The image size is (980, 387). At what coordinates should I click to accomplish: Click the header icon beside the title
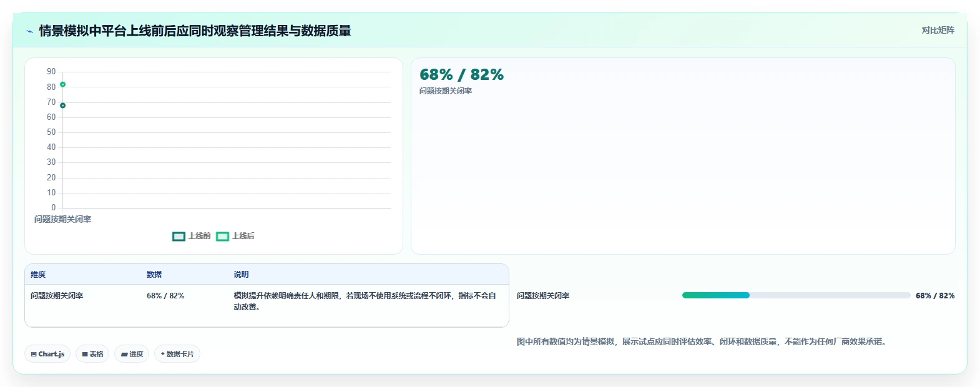29,31
